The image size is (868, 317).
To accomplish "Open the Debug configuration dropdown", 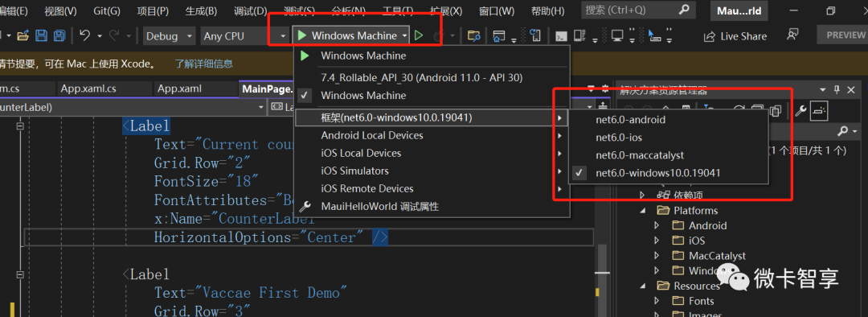I will (x=170, y=36).
